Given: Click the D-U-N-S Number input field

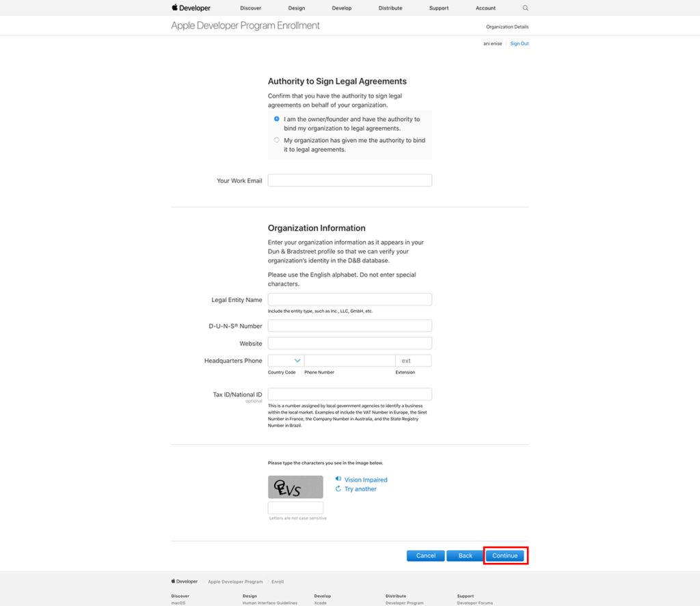Looking at the screenshot, I should coord(349,325).
